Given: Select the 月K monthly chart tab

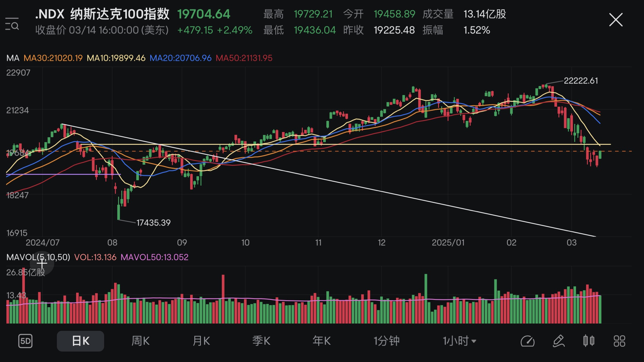Looking at the screenshot, I should point(201,341).
